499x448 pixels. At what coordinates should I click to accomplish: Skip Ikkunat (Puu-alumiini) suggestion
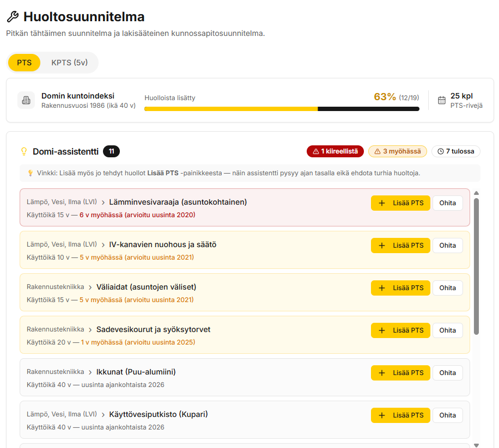pyautogui.click(x=447, y=373)
